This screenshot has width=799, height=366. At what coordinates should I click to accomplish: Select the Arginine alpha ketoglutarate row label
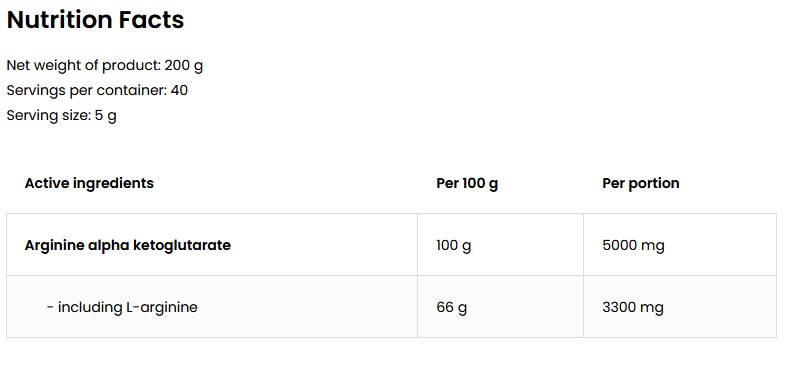coord(127,245)
